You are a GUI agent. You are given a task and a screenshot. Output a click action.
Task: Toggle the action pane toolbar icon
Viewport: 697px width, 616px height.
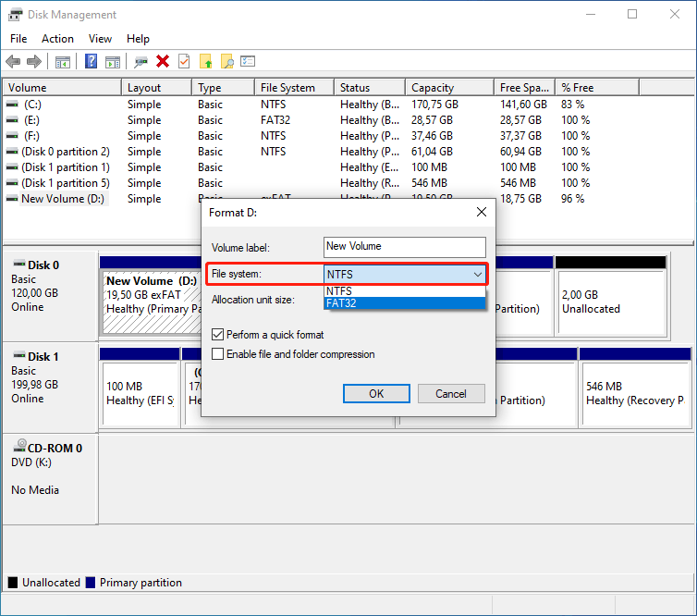pyautogui.click(x=113, y=62)
